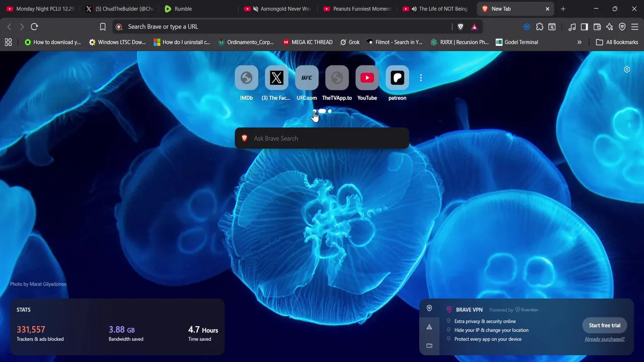Image resolution: width=644 pixels, height=362 pixels.
Task: Open the All Bookmarks folder
Action: coord(617,42)
